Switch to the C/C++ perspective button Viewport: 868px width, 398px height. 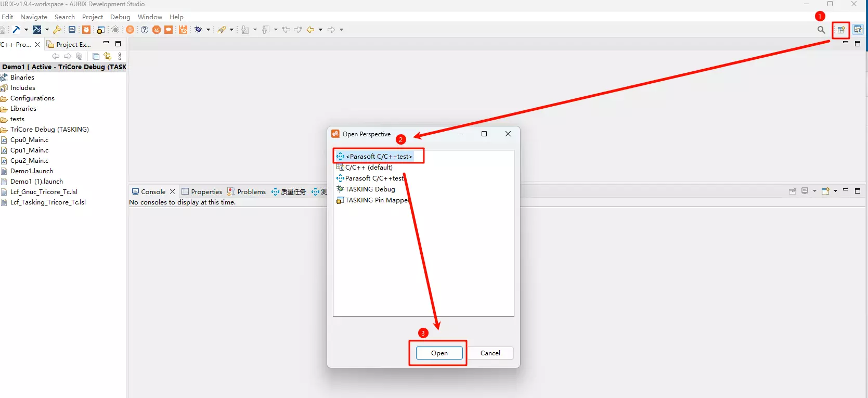(858, 30)
